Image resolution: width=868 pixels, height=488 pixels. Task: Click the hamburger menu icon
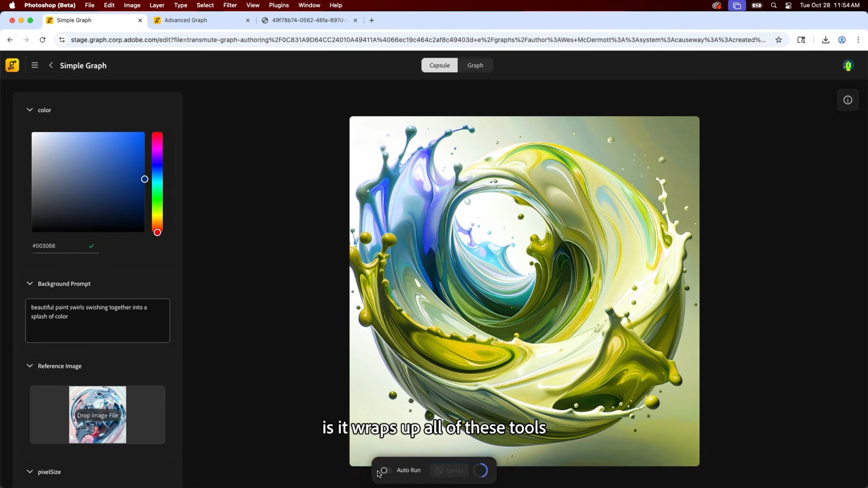click(x=35, y=65)
